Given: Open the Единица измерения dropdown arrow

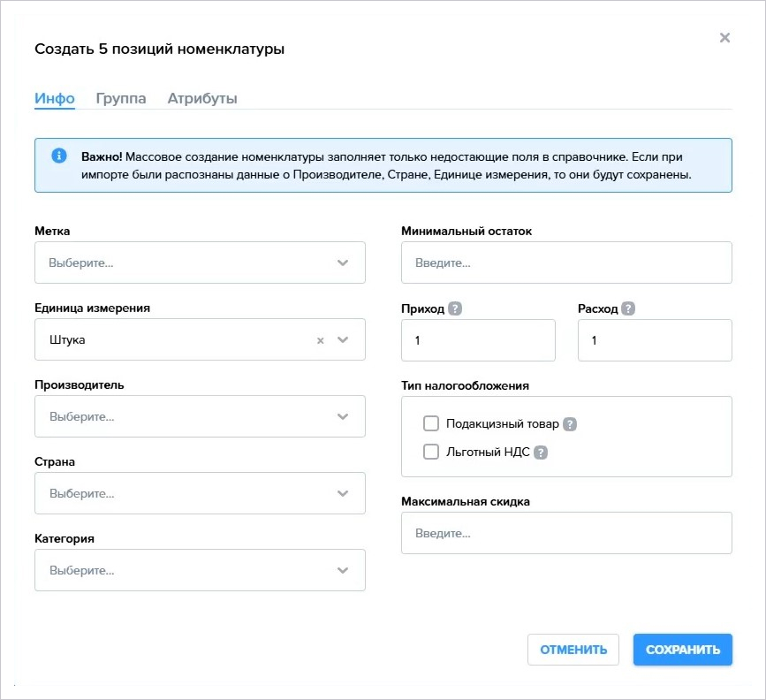Looking at the screenshot, I should tap(343, 339).
